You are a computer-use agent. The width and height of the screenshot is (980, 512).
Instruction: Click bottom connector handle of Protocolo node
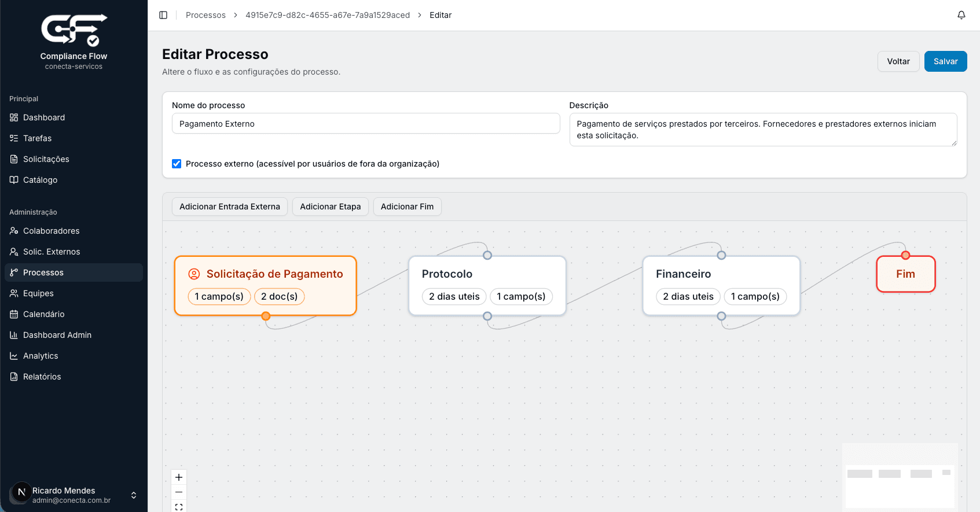(487, 316)
